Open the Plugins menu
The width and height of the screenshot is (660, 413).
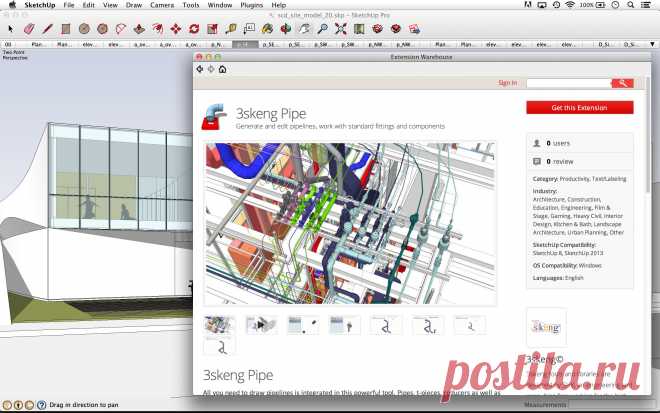point(252,5)
